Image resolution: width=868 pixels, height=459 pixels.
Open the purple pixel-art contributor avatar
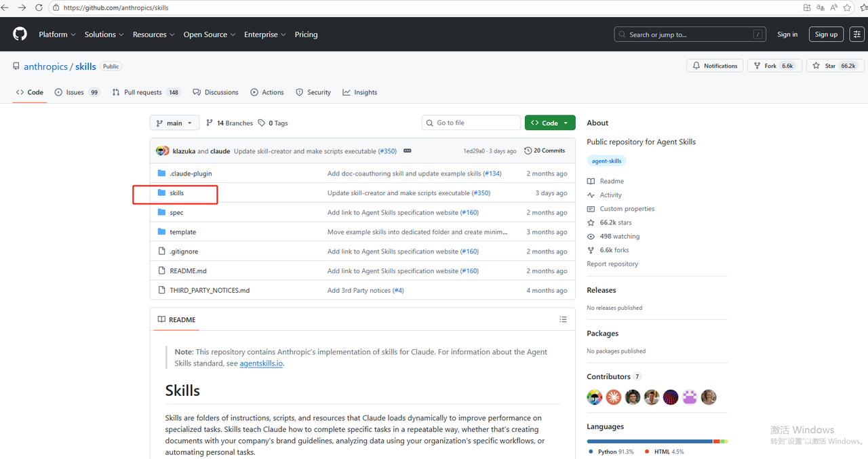(x=690, y=397)
